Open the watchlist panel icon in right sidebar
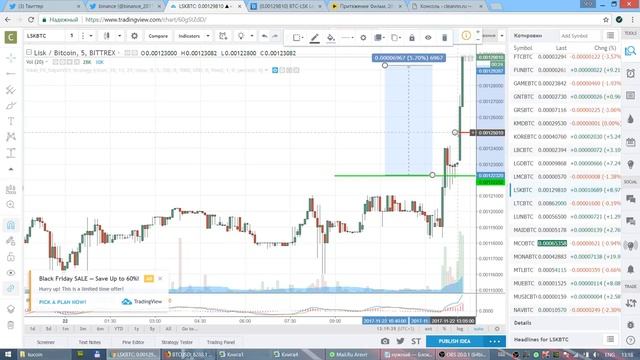The image size is (640, 360). (x=631, y=51)
